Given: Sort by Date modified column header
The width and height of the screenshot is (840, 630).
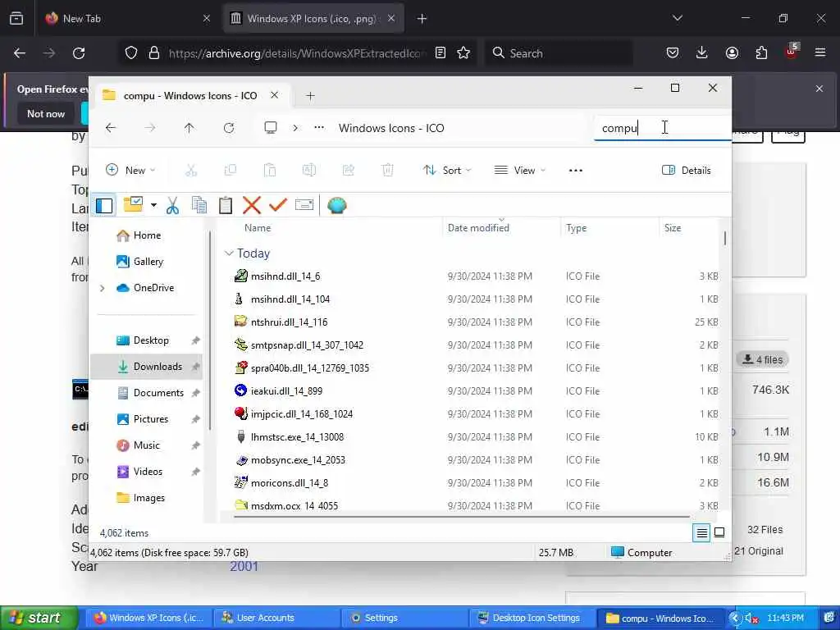Looking at the screenshot, I should [478, 228].
